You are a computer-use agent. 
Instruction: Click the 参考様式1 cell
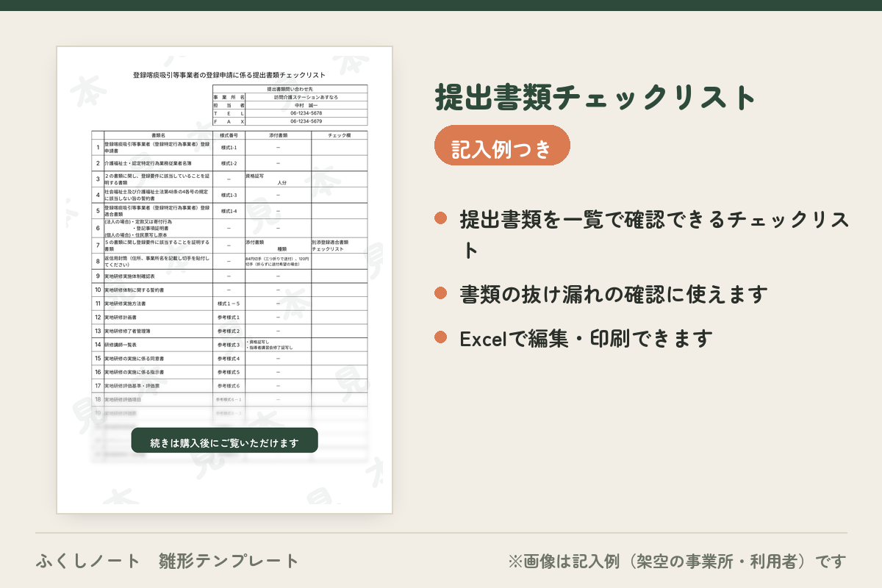(229, 318)
